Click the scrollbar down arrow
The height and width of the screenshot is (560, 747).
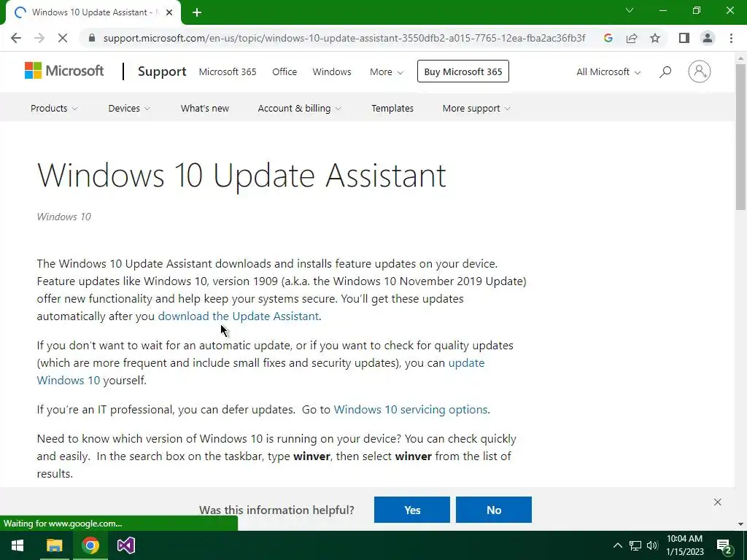coord(740,524)
